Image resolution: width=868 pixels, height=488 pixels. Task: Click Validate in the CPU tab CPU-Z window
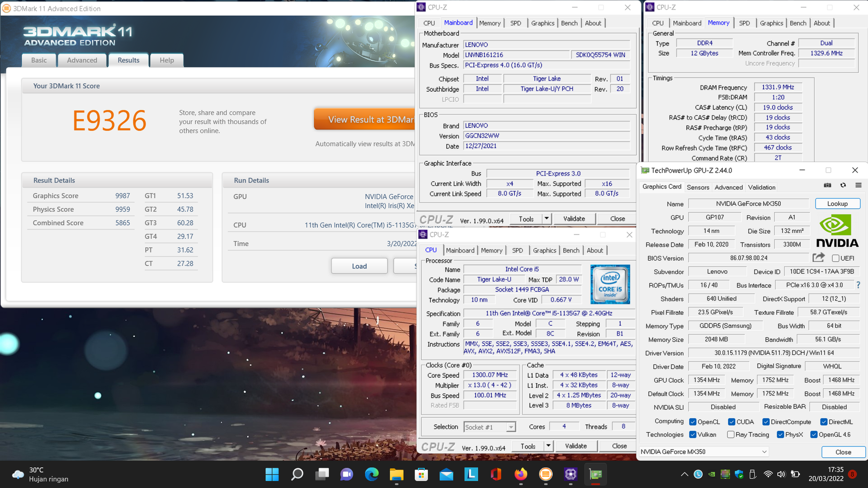(576, 446)
